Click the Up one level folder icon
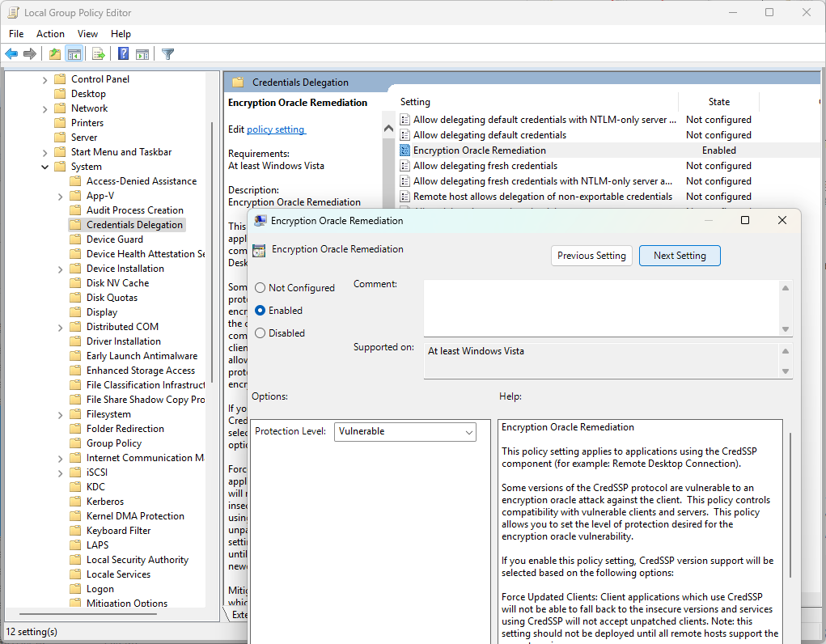Viewport: 826px width, 644px height. tap(55, 53)
